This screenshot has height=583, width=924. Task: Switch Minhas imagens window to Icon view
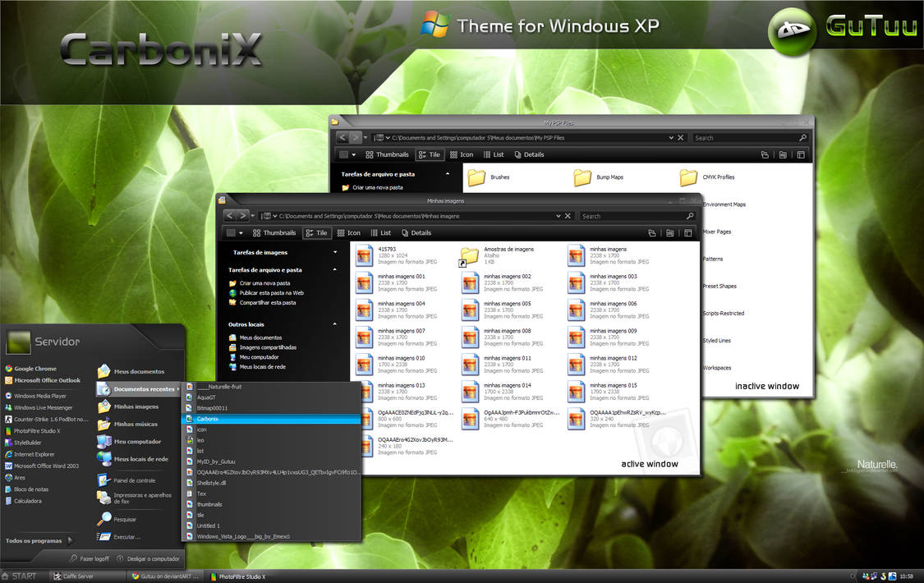point(348,233)
